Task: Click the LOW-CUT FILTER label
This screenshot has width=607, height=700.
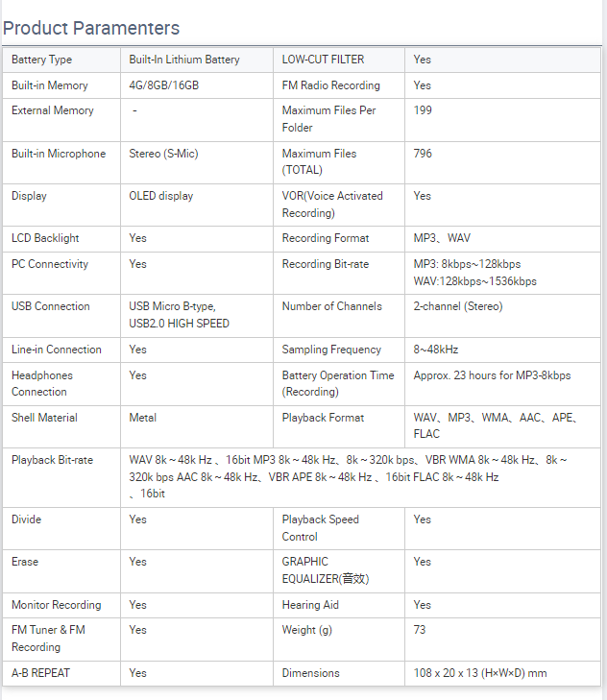Action: [323, 60]
